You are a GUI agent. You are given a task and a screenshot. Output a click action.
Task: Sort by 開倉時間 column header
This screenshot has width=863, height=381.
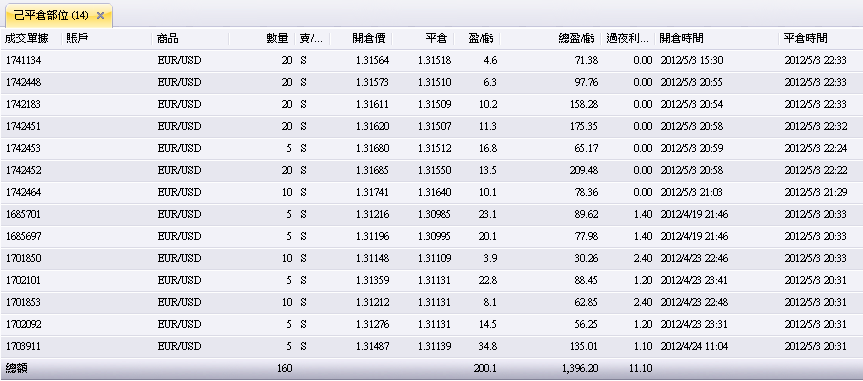[681, 39]
